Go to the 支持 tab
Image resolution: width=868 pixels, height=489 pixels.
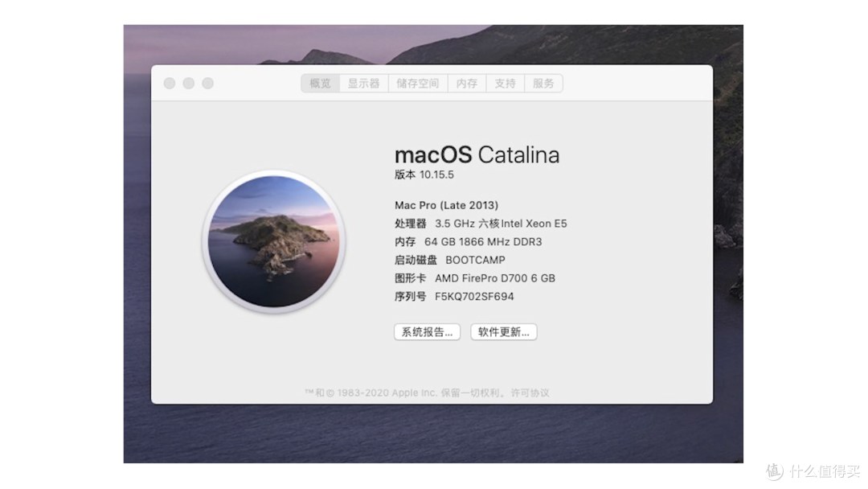(505, 83)
